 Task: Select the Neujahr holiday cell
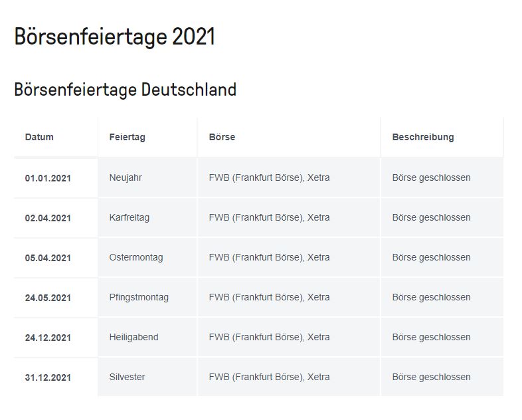[x=126, y=177]
